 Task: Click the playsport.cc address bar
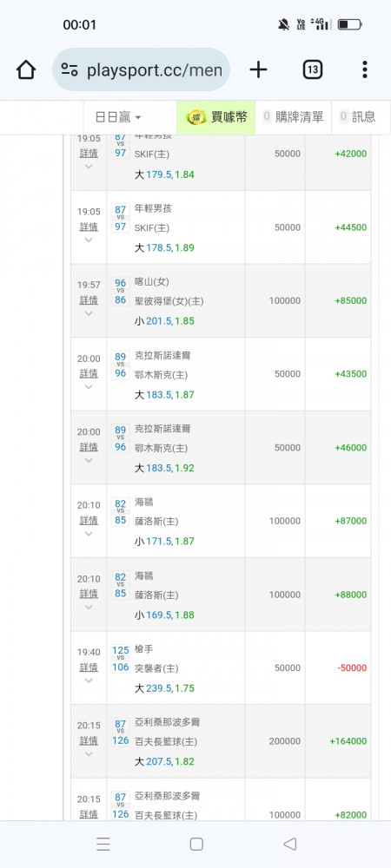click(x=142, y=69)
